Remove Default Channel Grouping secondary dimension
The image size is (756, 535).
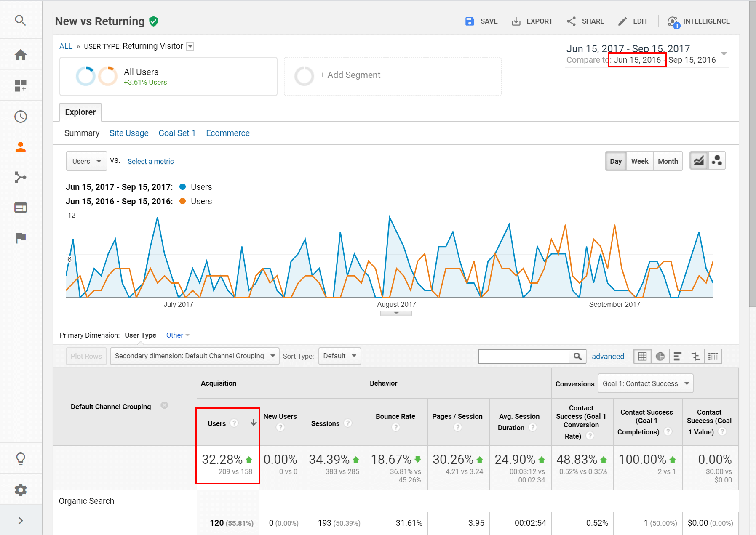[164, 405]
